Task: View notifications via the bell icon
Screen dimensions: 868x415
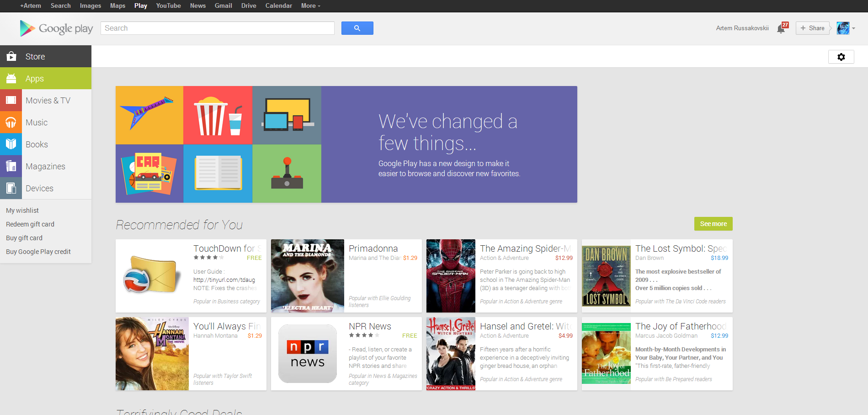Action: (x=780, y=28)
